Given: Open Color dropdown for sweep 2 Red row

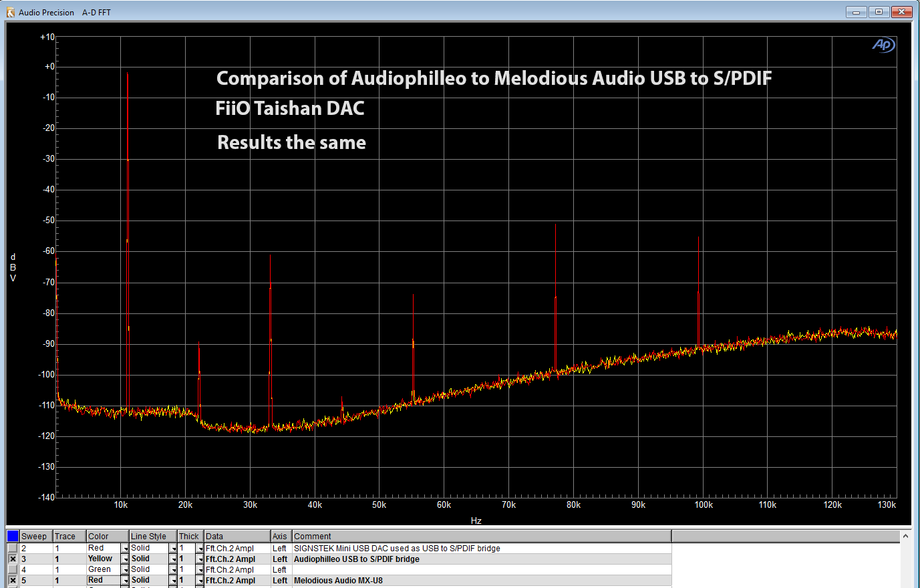Looking at the screenshot, I should point(125,548).
